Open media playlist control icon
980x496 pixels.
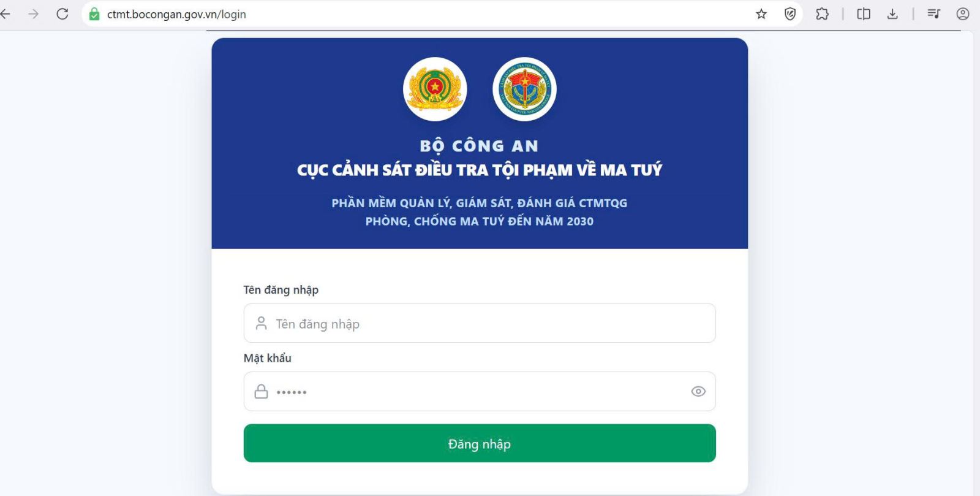coord(933,13)
